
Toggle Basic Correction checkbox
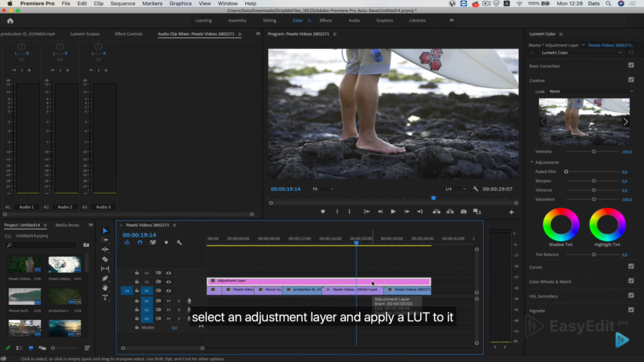(x=631, y=65)
